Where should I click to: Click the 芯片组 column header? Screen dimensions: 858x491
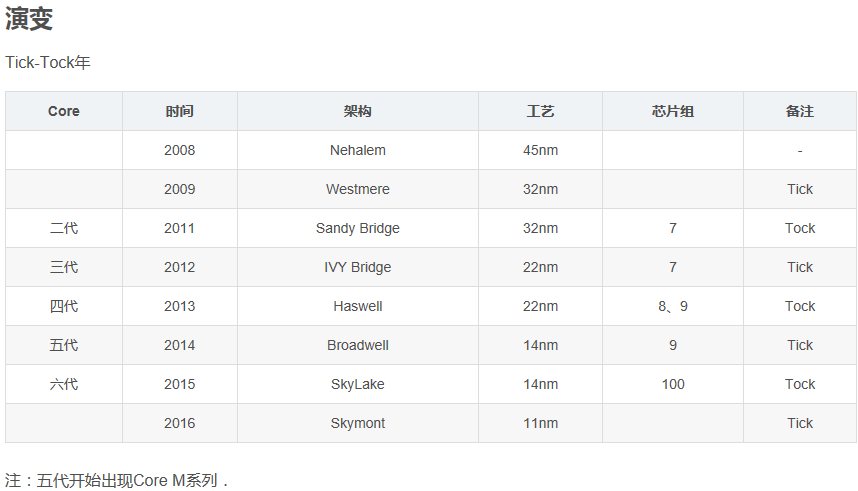click(x=673, y=111)
